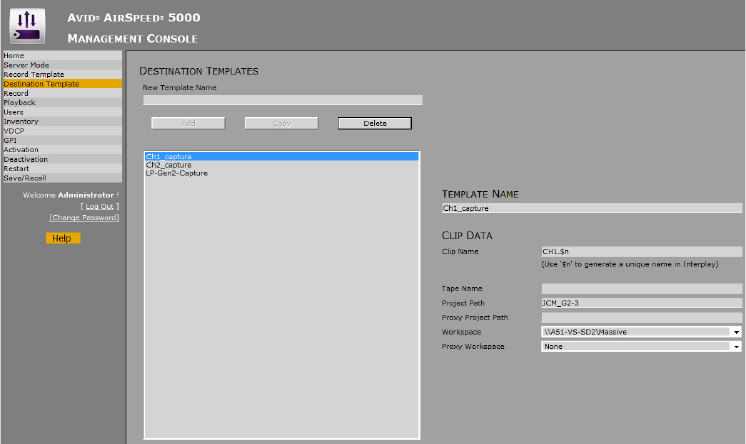Click the Change Password link
The height and width of the screenshot is (444, 746).
(84, 217)
